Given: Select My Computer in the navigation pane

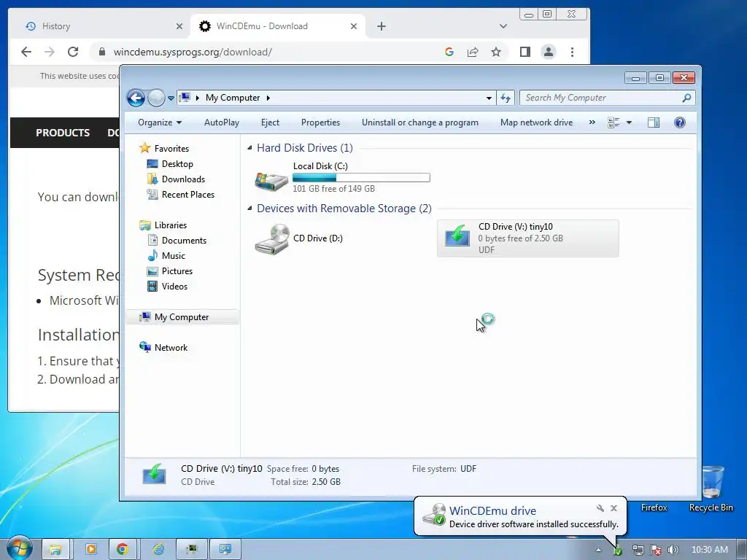Looking at the screenshot, I should coord(182,317).
